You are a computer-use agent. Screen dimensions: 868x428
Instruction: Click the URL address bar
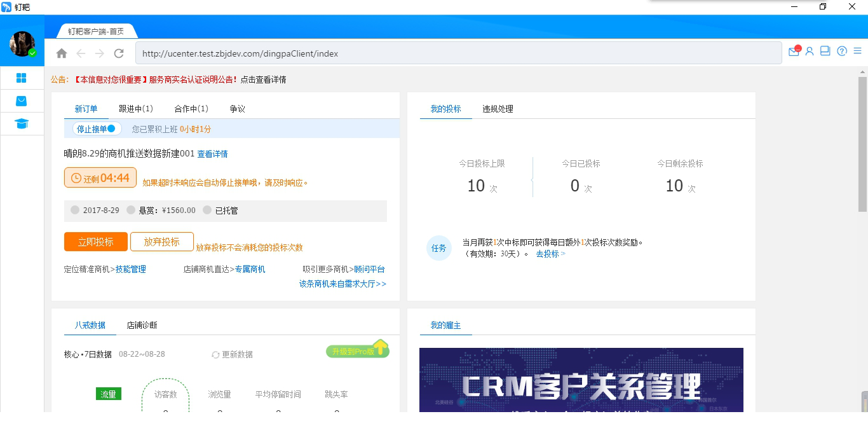click(458, 53)
